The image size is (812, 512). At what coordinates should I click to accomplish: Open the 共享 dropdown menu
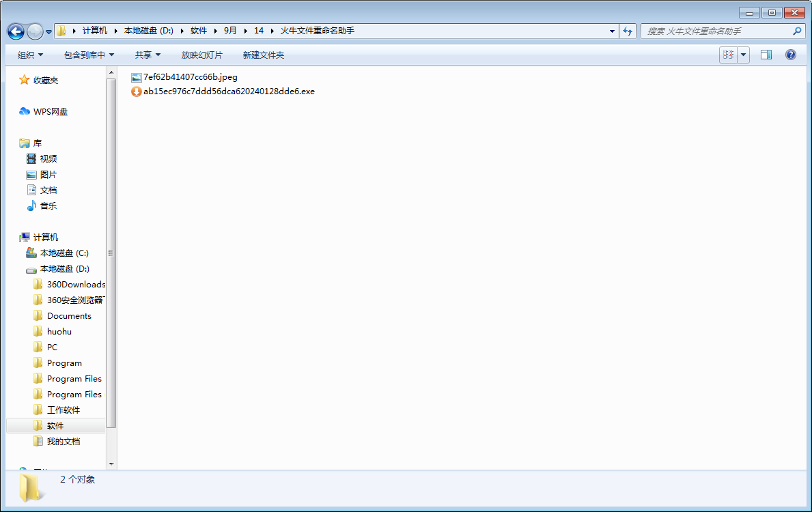[148, 55]
